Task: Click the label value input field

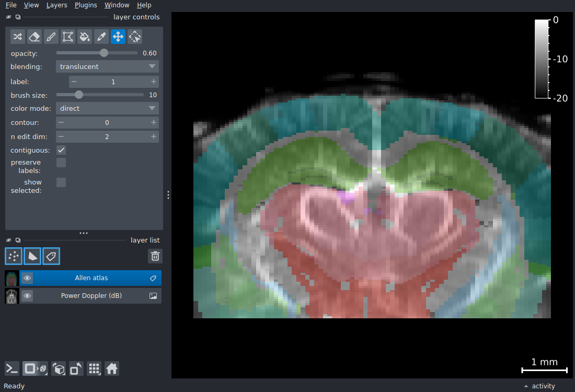Action: pos(113,82)
